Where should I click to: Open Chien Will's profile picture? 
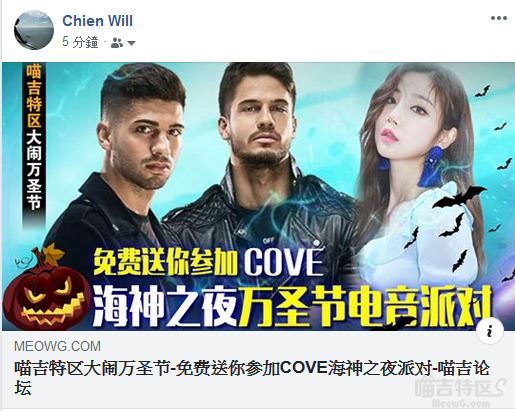[x=34, y=30]
